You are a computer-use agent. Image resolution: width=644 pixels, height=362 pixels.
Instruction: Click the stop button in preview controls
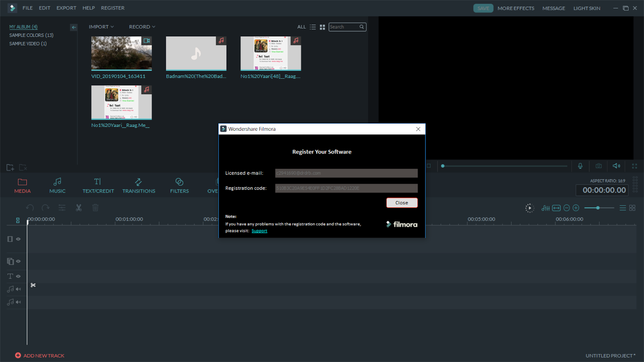pyautogui.click(x=429, y=166)
